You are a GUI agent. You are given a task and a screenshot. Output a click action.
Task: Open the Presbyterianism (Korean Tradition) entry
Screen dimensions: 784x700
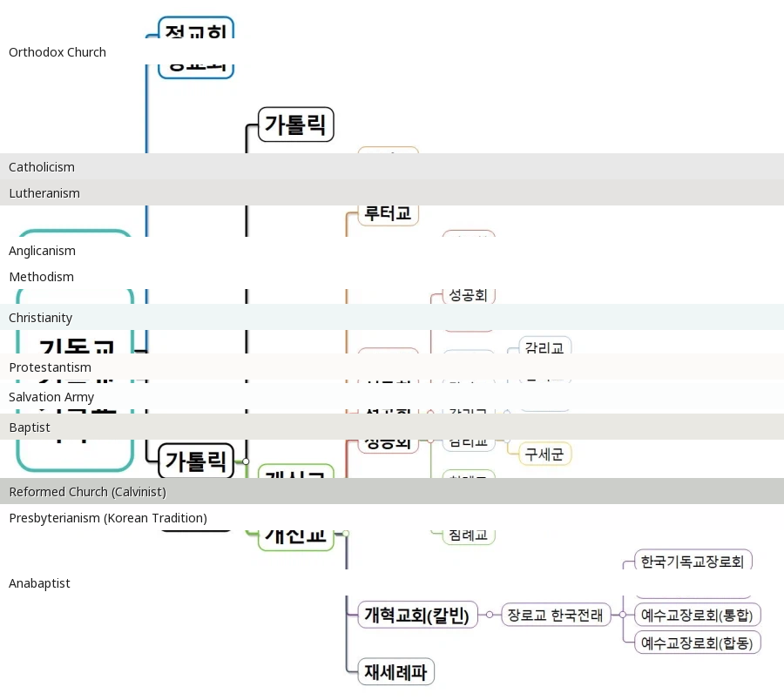coord(108,518)
